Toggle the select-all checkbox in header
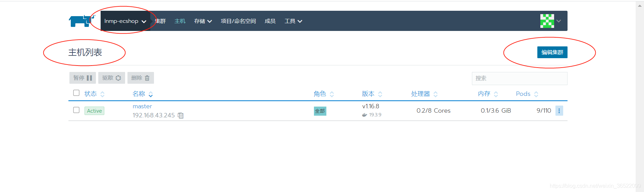The image size is (644, 192). tap(76, 93)
